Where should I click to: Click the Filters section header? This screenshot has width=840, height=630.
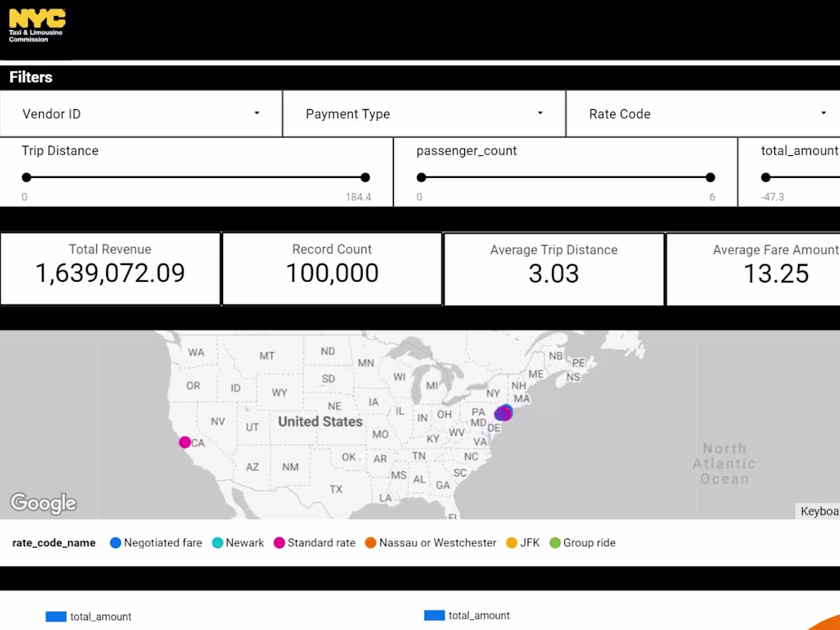pyautogui.click(x=31, y=76)
